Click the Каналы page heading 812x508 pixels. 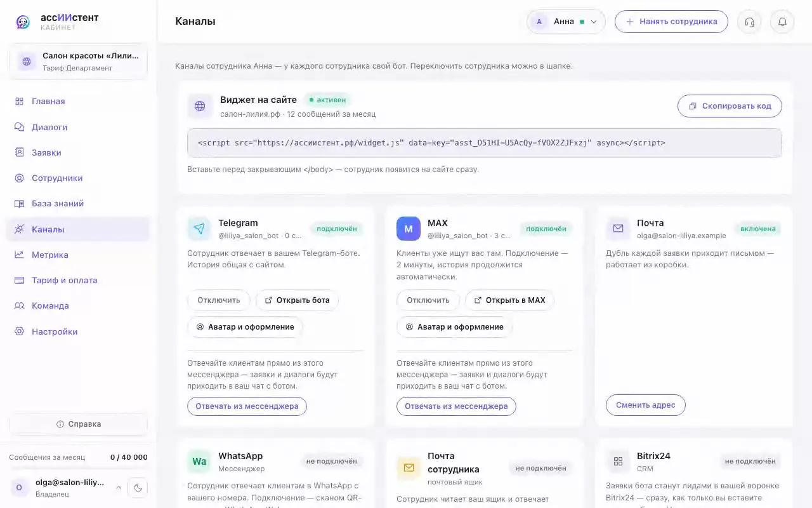[x=195, y=22]
